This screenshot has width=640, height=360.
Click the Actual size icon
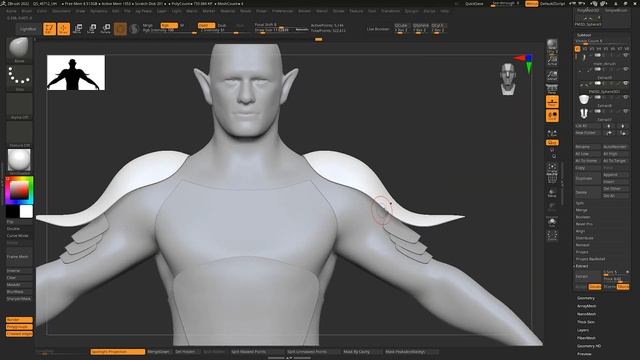pyautogui.click(x=552, y=60)
